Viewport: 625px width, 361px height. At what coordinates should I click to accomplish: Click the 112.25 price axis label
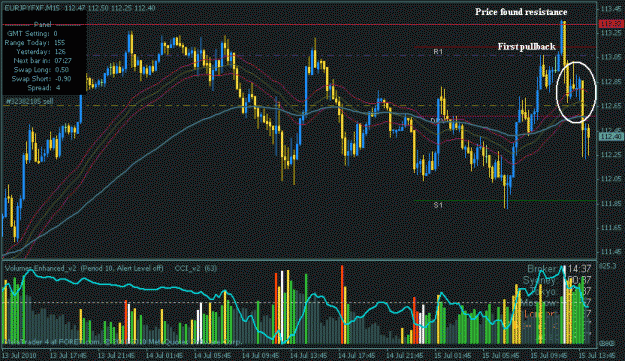[x=612, y=155]
